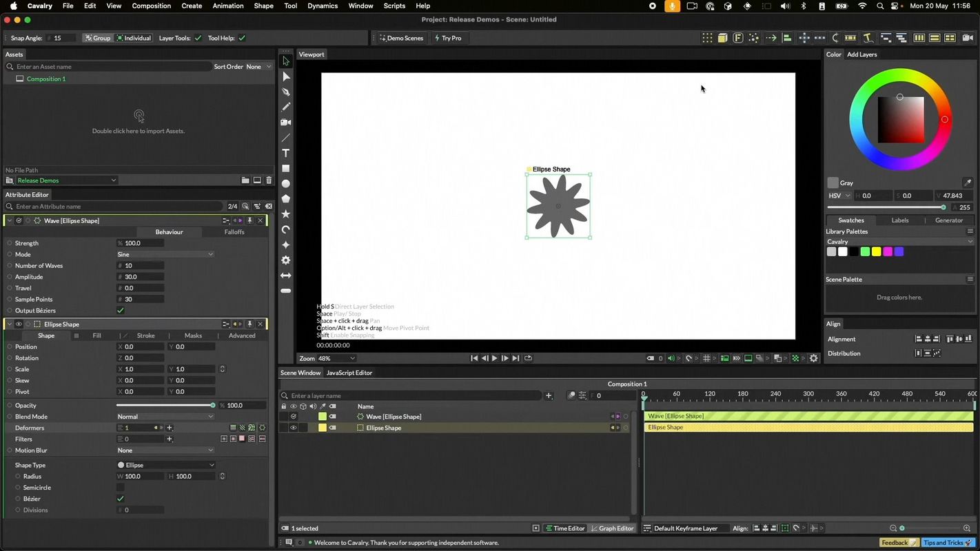Hide the Ellipse Shape layer in Scene Window
This screenshot has height=551, width=980.
(x=293, y=428)
